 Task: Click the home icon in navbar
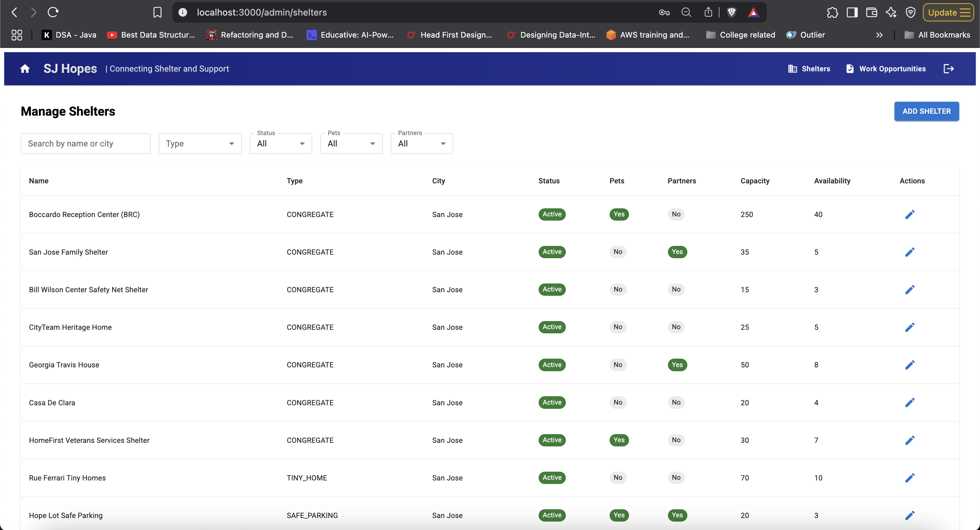25,69
